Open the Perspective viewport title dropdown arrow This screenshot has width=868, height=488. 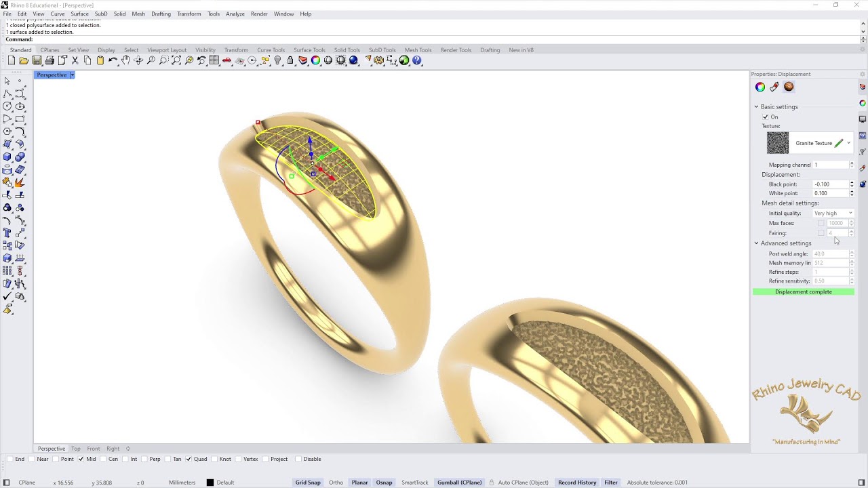(72, 75)
